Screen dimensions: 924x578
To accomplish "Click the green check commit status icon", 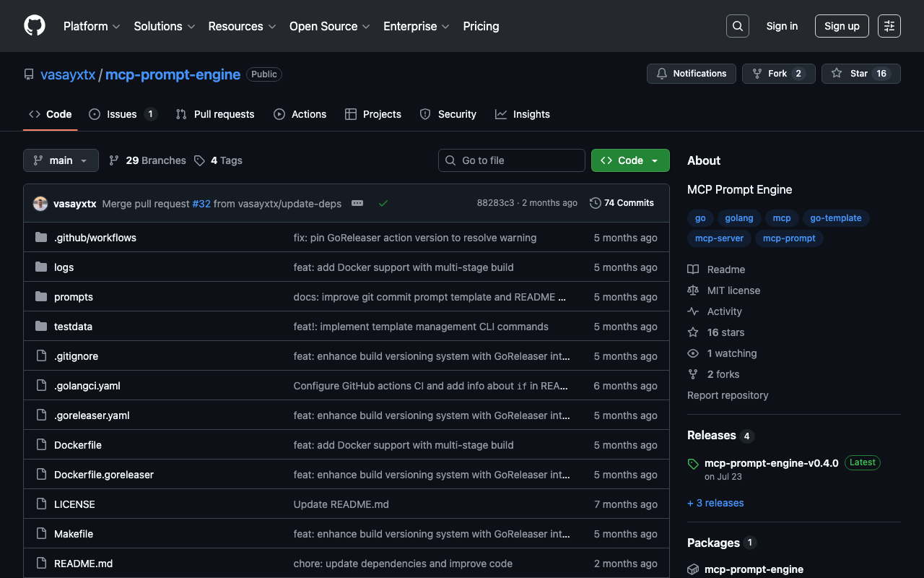I will tap(383, 203).
